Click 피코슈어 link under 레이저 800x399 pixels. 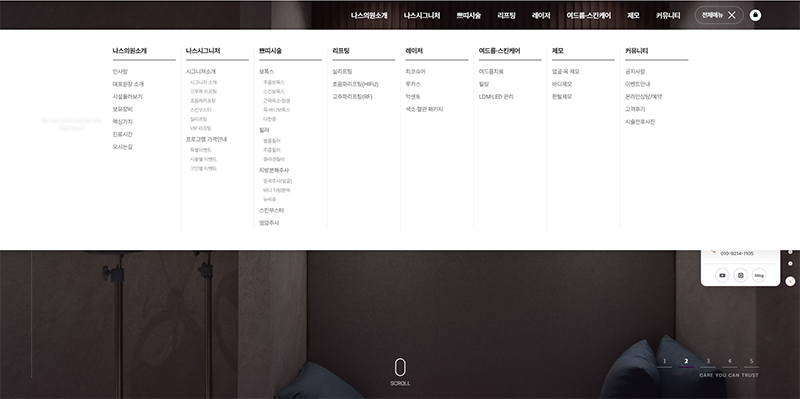(415, 72)
